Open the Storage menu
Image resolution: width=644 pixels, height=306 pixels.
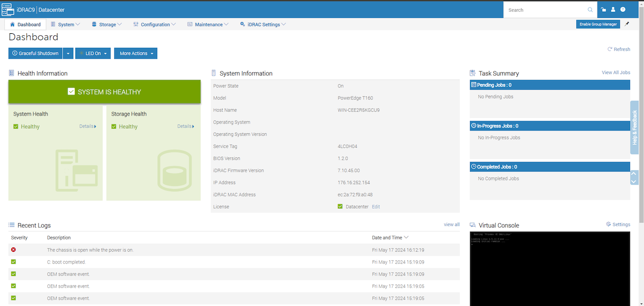pos(107,24)
